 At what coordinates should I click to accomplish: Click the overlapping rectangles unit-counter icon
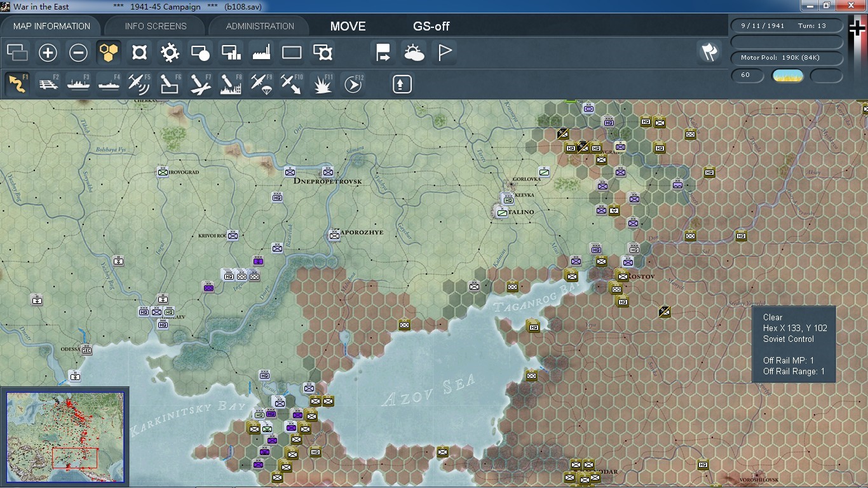coord(17,52)
